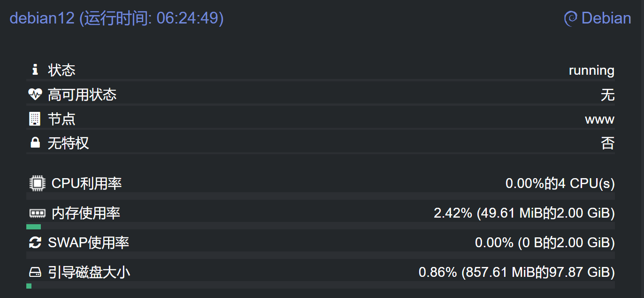
Task: Click the running status value
Action: pyautogui.click(x=591, y=71)
